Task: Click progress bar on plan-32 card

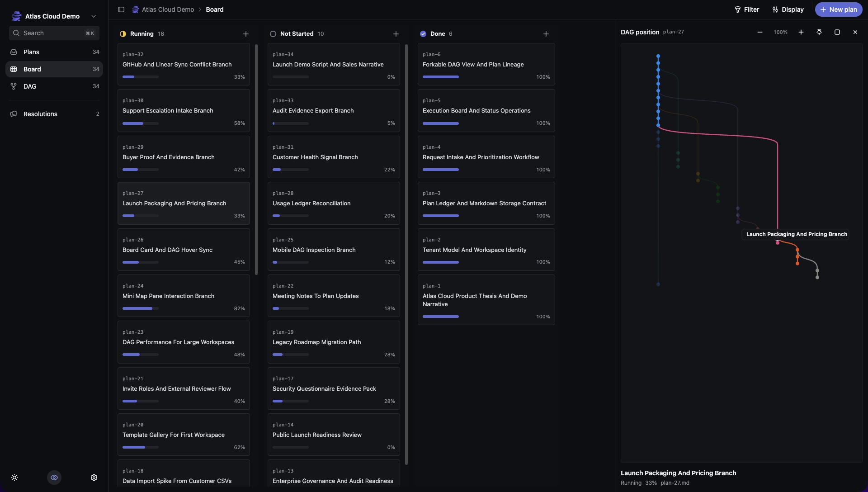Action: [141, 77]
